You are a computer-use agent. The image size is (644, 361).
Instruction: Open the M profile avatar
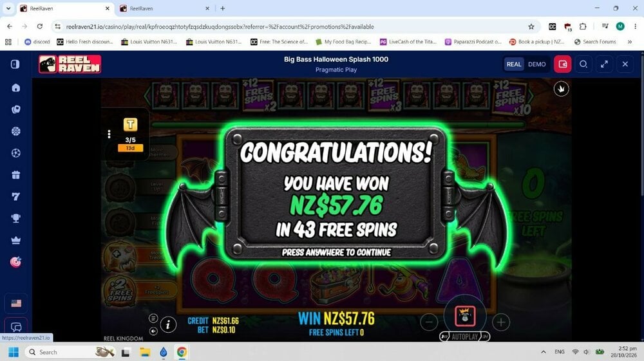tap(620, 26)
